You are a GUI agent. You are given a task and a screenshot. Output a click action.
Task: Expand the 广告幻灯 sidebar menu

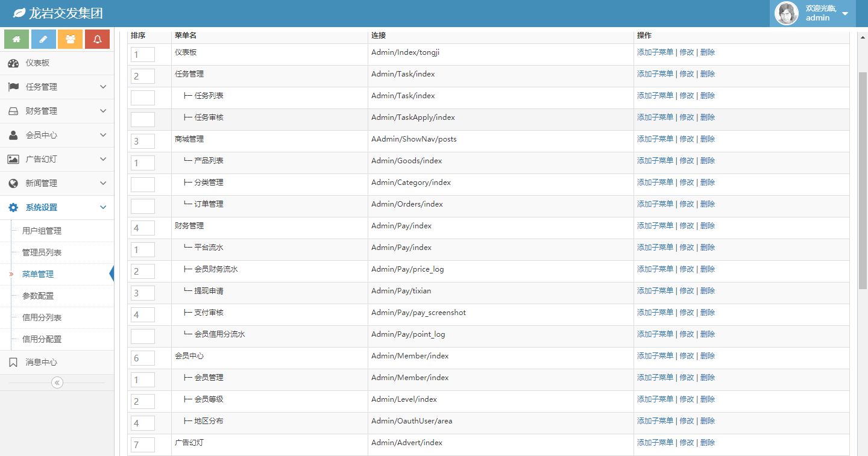click(x=57, y=160)
